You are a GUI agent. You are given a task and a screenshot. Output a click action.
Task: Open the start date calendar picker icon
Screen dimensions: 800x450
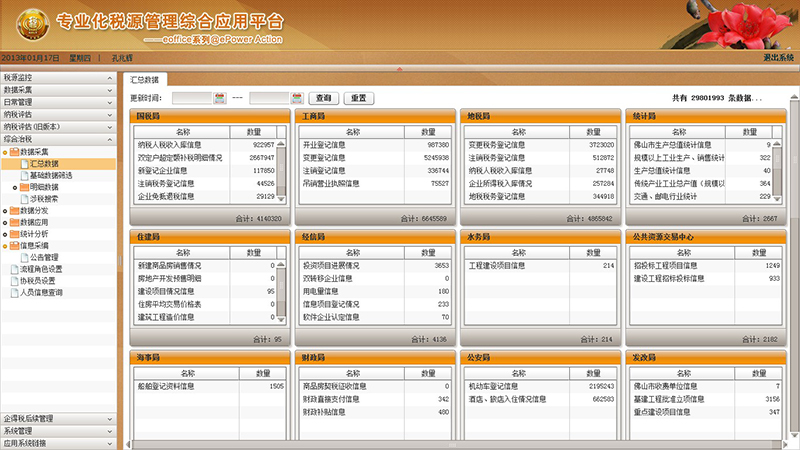[x=219, y=98]
